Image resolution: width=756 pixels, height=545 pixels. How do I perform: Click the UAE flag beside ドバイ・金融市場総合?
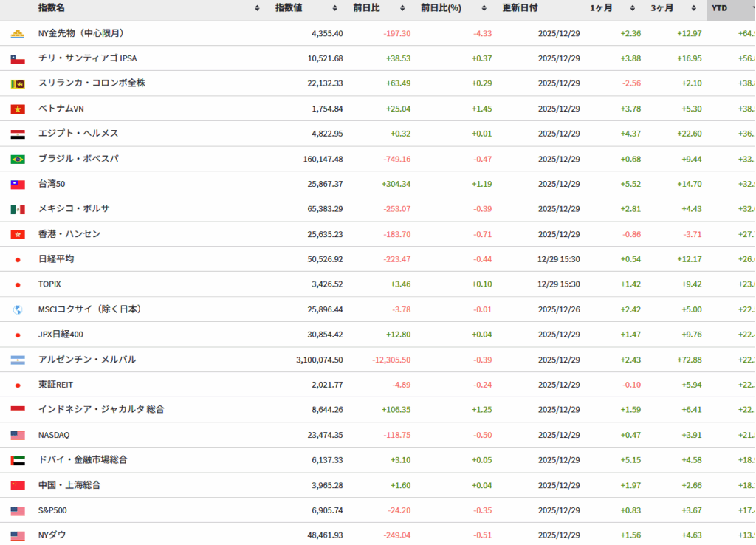18,460
